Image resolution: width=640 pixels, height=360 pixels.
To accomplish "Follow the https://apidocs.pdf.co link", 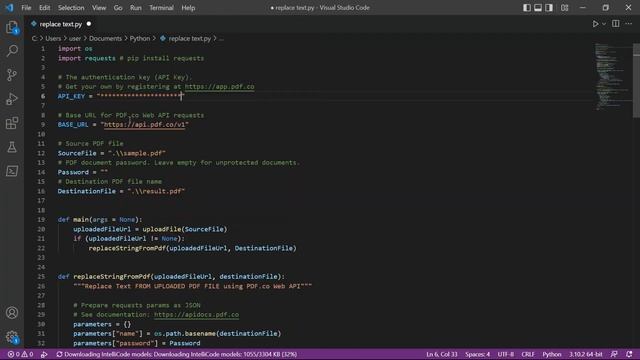I will pyautogui.click(x=196, y=315).
